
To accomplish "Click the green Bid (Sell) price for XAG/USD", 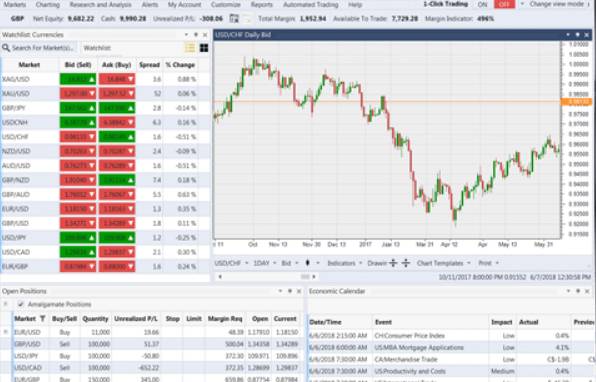I will pyautogui.click(x=78, y=79).
